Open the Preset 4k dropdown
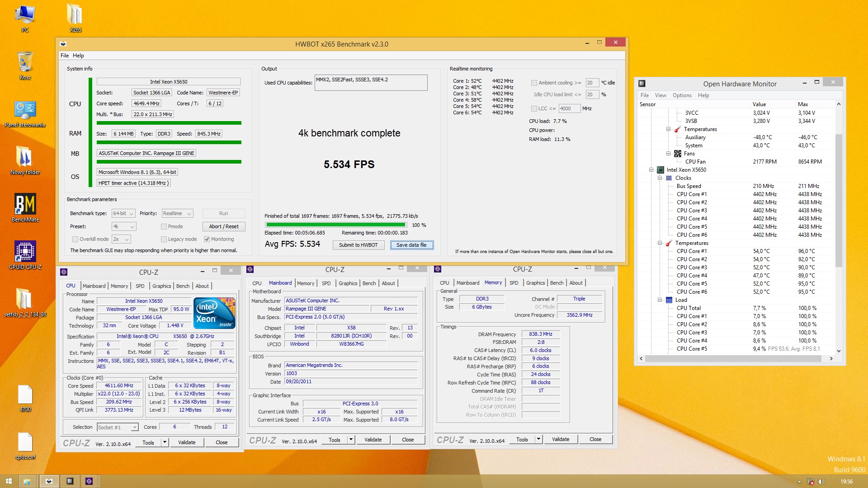The height and width of the screenshot is (488, 868). tap(123, 226)
